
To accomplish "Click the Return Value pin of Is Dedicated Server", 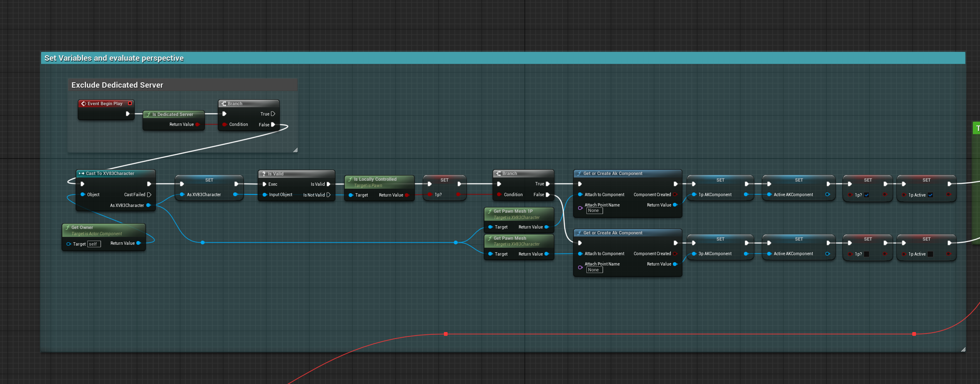I will pyautogui.click(x=197, y=124).
